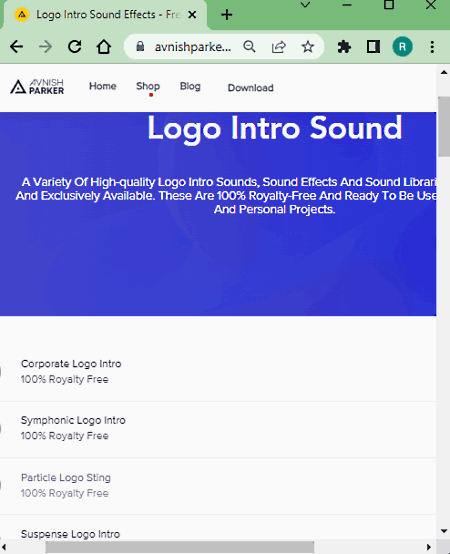The height and width of the screenshot is (554, 450).
Task: Open the Chrome three-dot menu
Action: pyautogui.click(x=432, y=47)
